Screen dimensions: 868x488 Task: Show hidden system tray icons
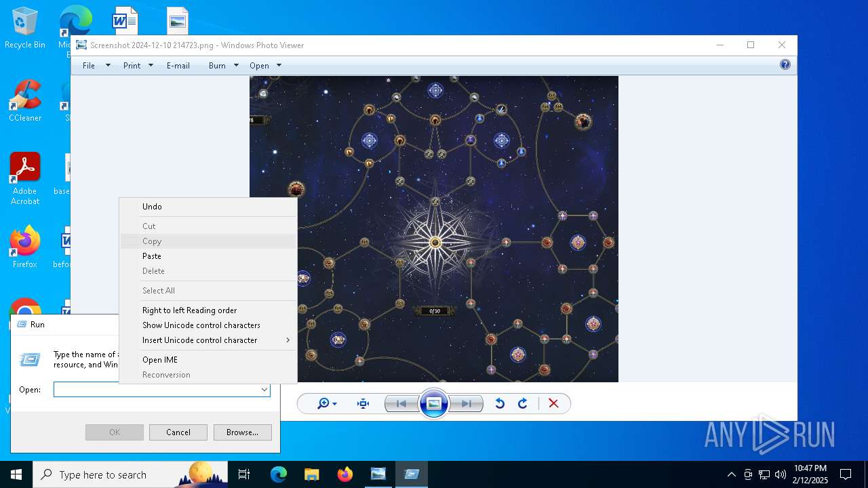731,474
